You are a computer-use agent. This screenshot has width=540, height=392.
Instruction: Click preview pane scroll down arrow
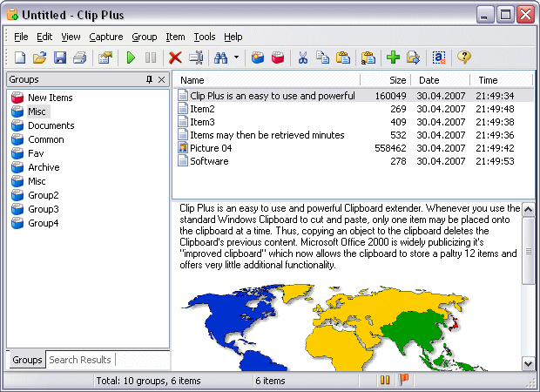[529, 363]
